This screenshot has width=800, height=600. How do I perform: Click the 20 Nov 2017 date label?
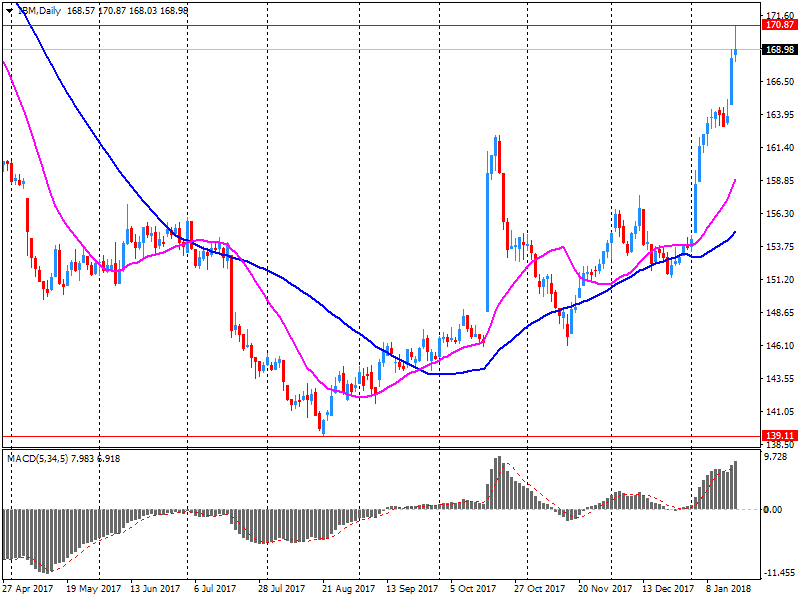pos(606,589)
